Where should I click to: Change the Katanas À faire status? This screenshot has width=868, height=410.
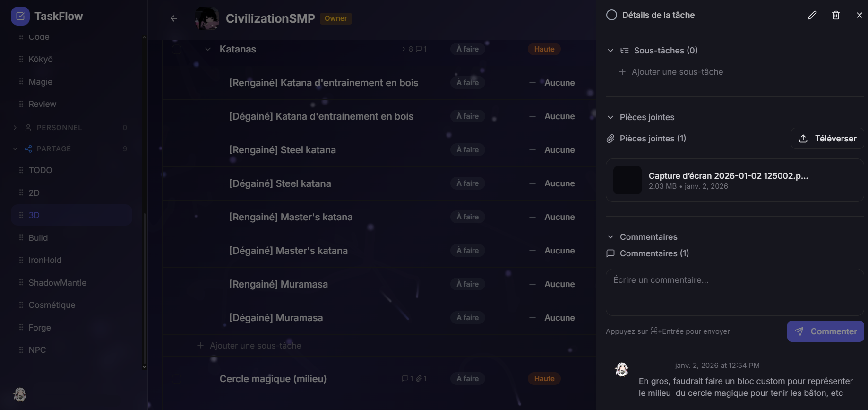pos(467,49)
